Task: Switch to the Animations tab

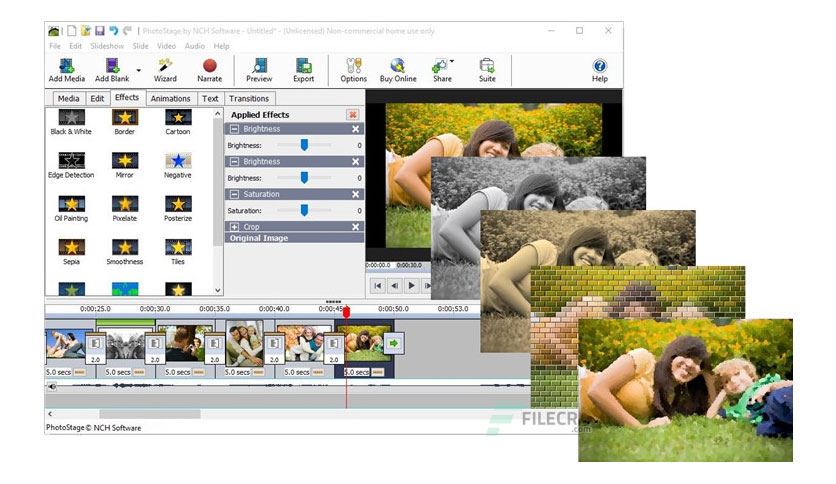Action: (x=170, y=99)
